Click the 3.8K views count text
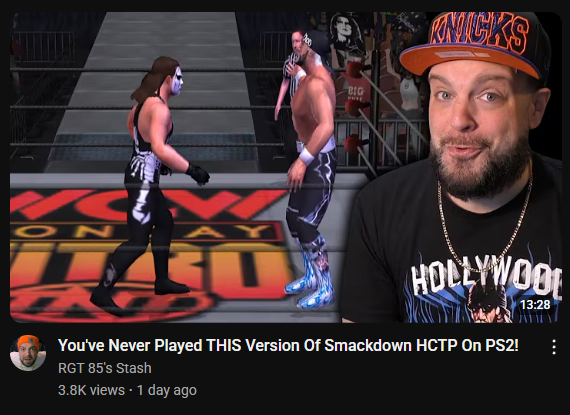The image size is (570, 415). (91, 390)
